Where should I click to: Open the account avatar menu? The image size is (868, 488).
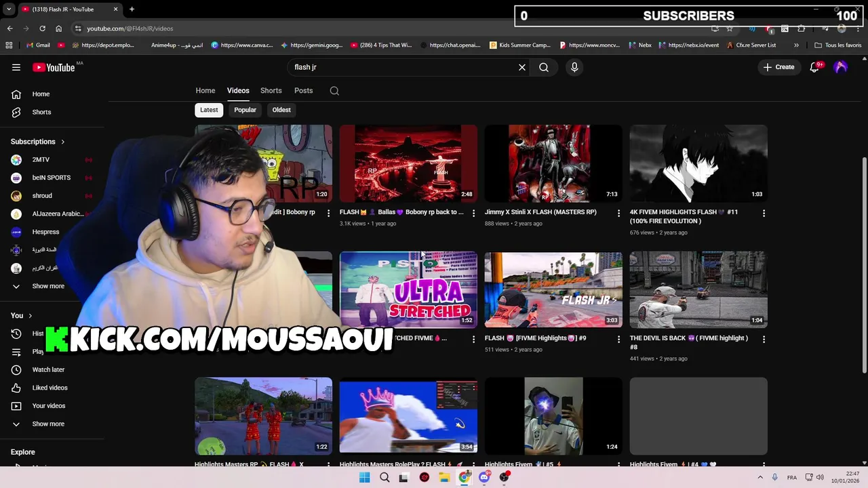(841, 67)
